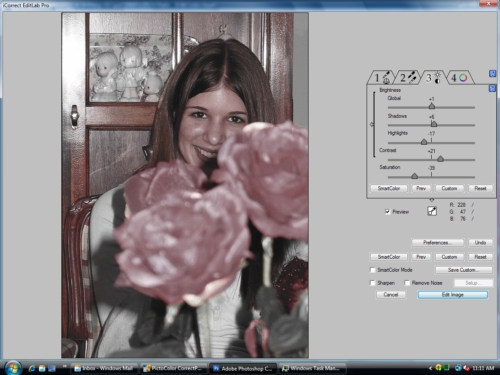
Task: Click the lower Reset button below Undo
Action: pos(480,257)
